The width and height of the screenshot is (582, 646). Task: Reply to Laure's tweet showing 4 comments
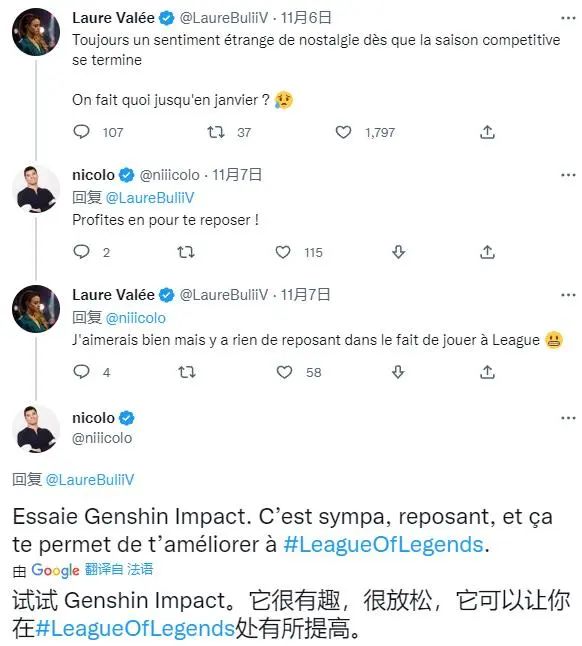click(x=81, y=372)
